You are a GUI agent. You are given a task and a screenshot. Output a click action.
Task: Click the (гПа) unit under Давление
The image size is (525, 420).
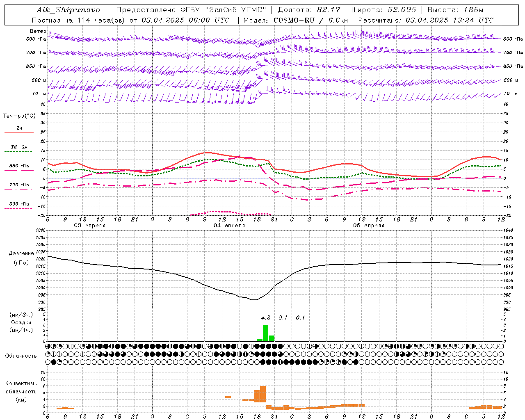pyautogui.click(x=21, y=262)
